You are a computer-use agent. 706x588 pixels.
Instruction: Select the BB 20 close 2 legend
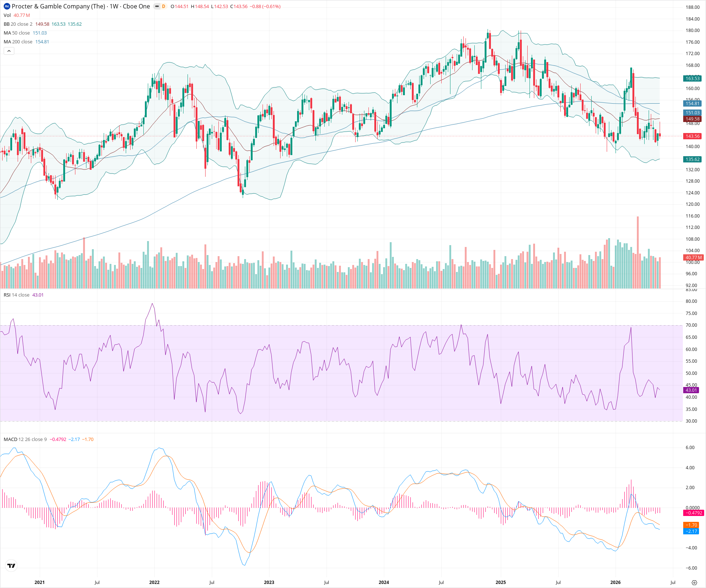point(18,24)
